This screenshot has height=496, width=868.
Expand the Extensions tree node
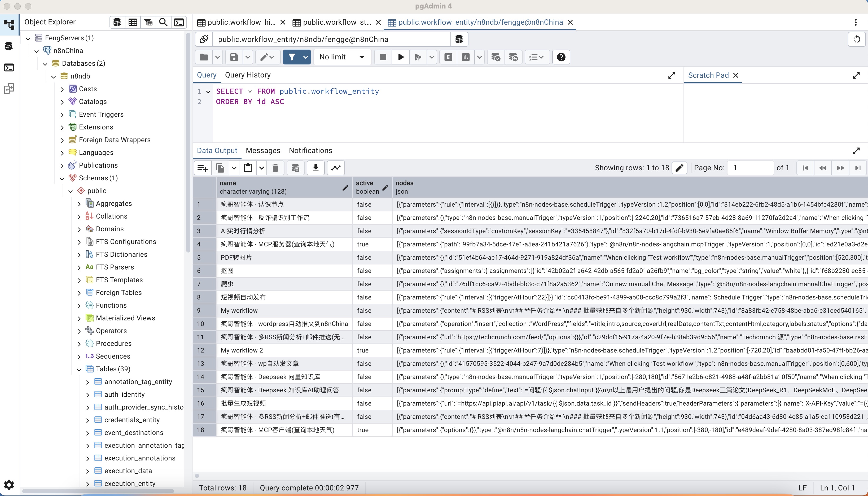click(62, 127)
